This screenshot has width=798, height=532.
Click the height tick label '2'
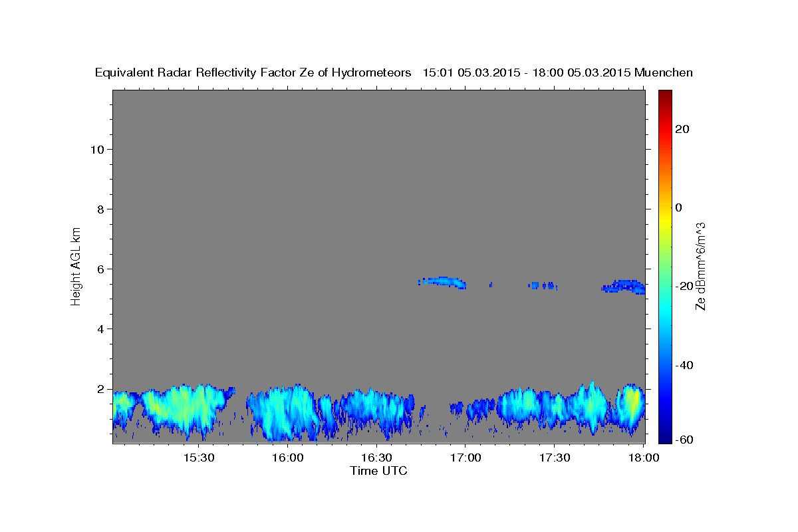point(101,388)
